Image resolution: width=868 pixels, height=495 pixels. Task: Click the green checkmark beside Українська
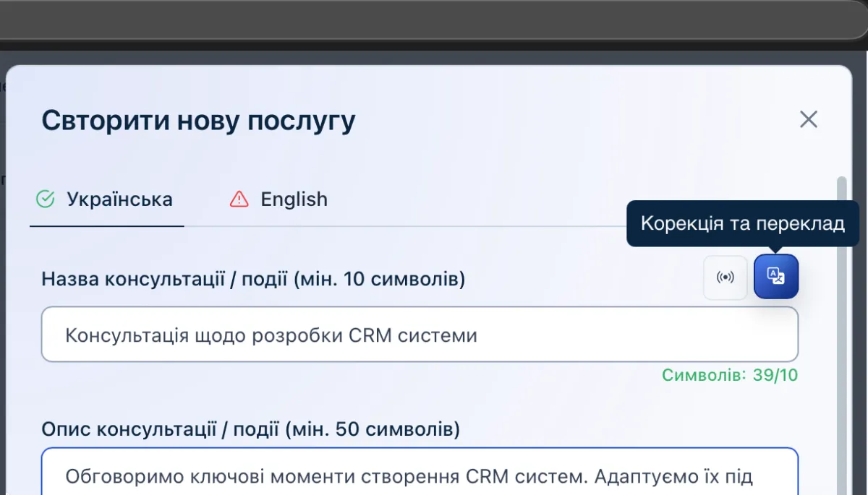(46, 199)
